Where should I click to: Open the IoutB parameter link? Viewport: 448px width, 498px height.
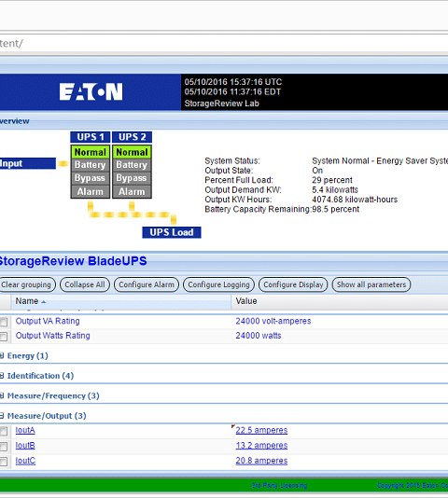(25, 445)
